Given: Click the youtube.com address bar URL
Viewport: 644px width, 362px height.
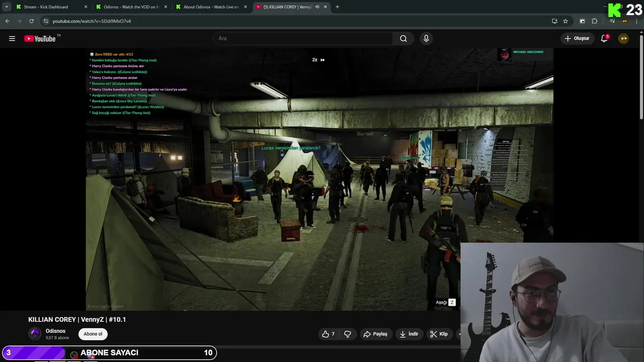Looking at the screenshot, I should click(x=92, y=21).
